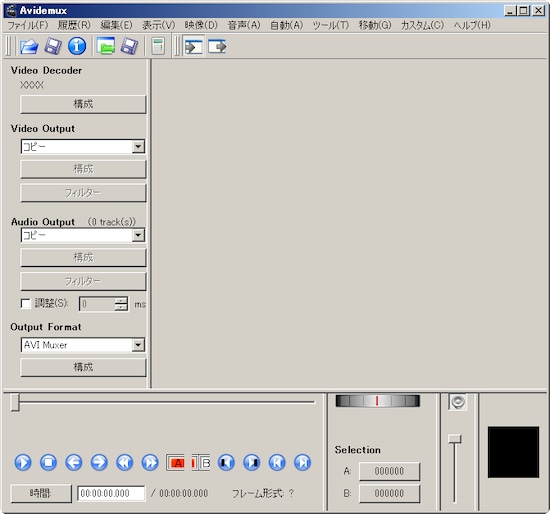
Task: Open a video with the folder icon
Action: (29, 46)
